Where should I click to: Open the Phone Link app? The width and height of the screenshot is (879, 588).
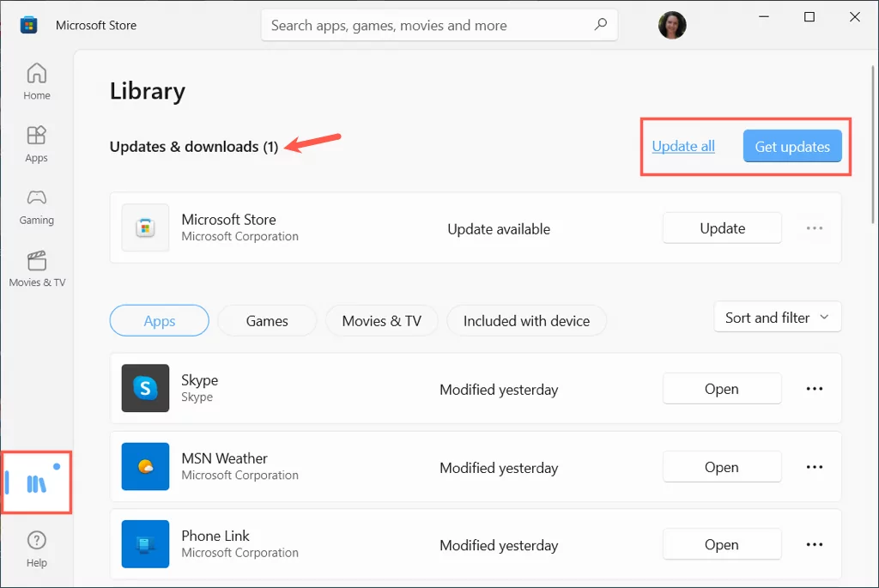click(722, 544)
